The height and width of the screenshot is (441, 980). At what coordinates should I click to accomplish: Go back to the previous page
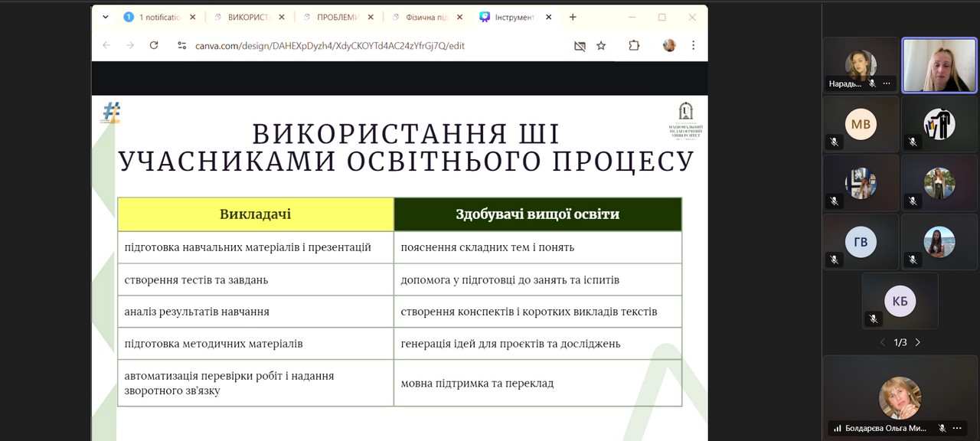pyautogui.click(x=106, y=46)
